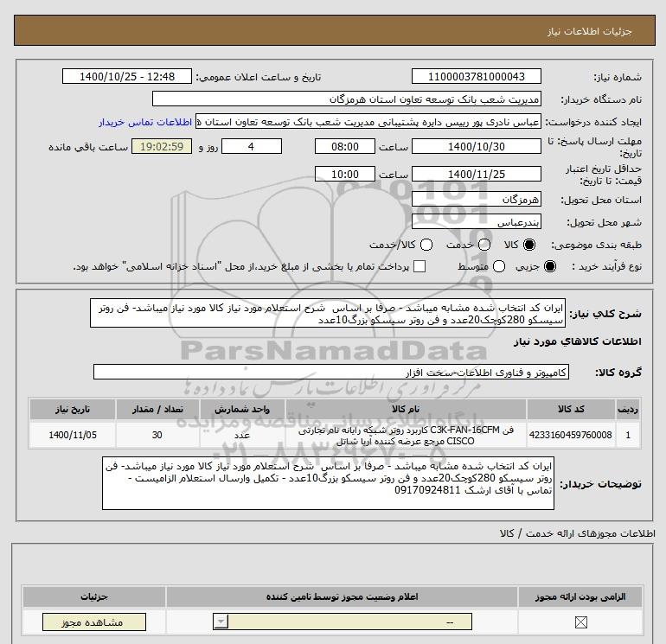This screenshot has width=666, height=644.
Task: Click the اعلام وضعیت مجوز column header
Action: [x=342, y=596]
